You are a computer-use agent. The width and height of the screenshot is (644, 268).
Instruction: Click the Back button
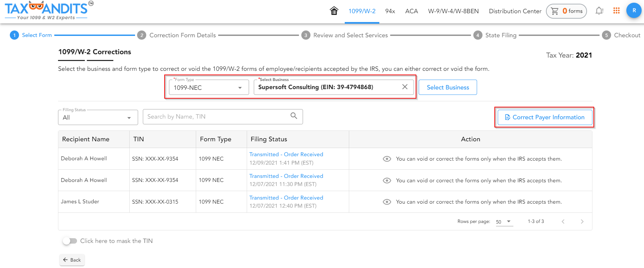click(x=72, y=260)
